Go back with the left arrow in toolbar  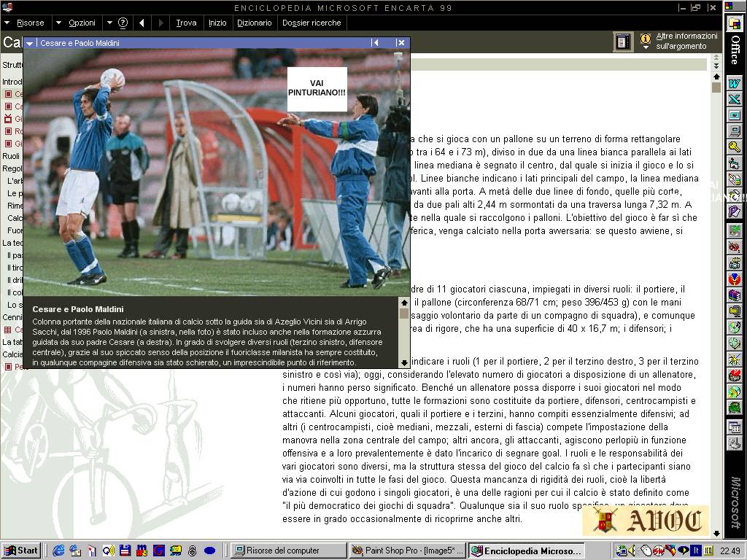pyautogui.click(x=142, y=23)
